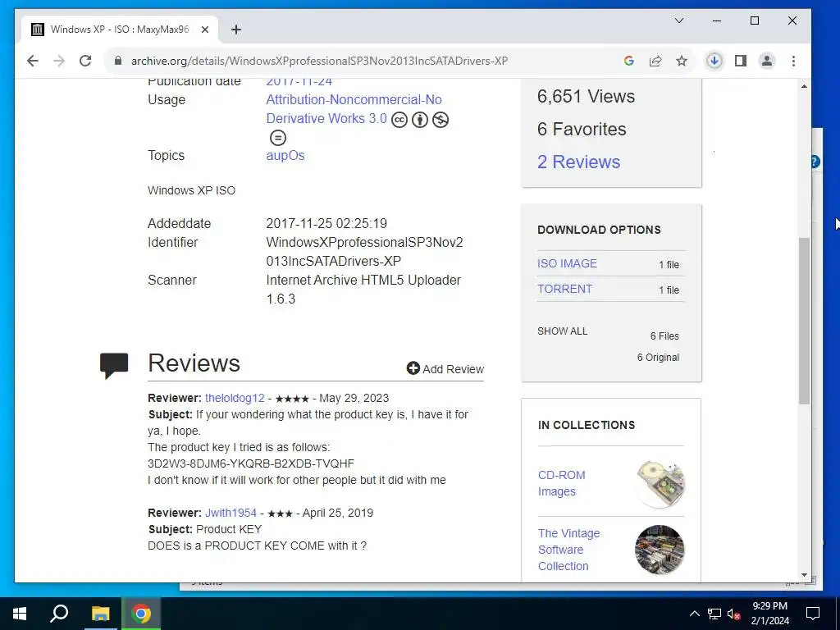The height and width of the screenshot is (630, 840).
Task: Click the Vintage Software Collection thumbnail
Action: 660,550
